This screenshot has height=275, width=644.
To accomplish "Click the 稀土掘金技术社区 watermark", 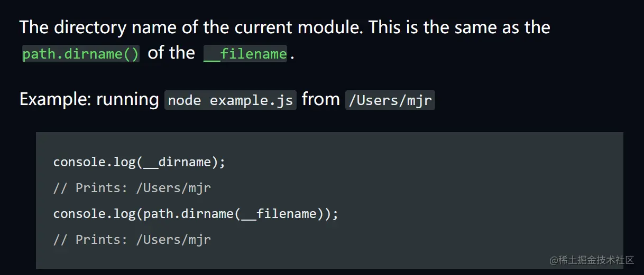I will click(591, 260).
